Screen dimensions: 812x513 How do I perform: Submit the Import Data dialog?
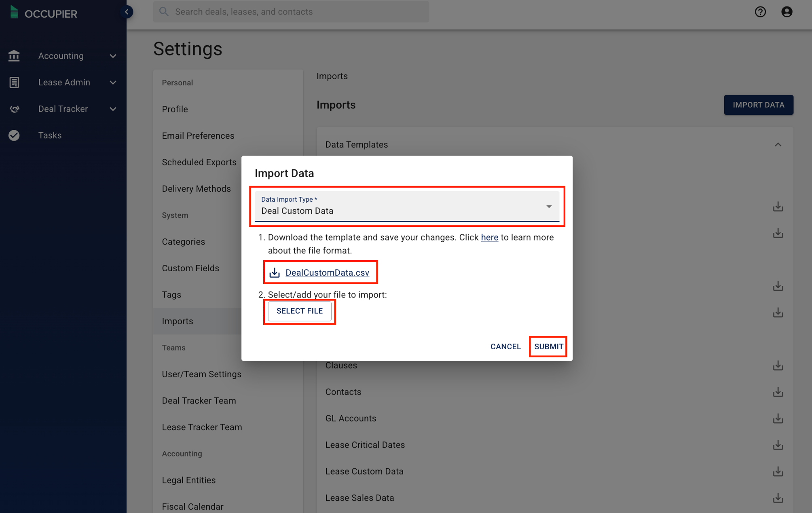(549, 346)
